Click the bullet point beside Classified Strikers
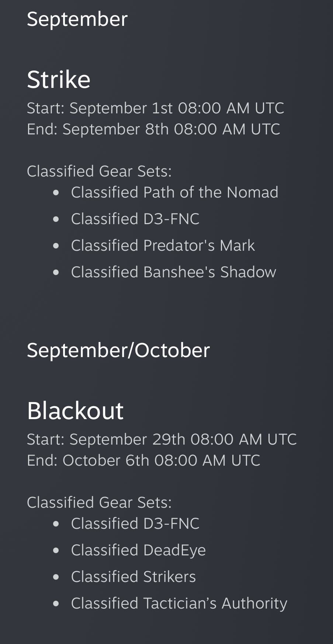 click(x=56, y=577)
